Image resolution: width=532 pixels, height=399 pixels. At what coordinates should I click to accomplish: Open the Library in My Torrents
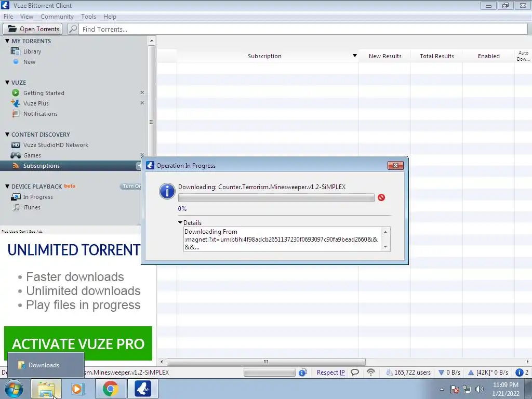(x=32, y=51)
